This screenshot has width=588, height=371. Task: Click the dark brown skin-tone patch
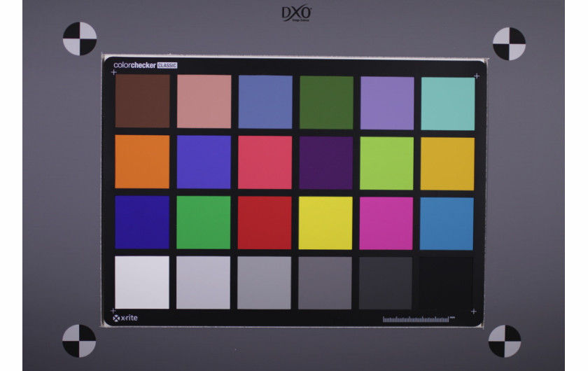pos(142,101)
